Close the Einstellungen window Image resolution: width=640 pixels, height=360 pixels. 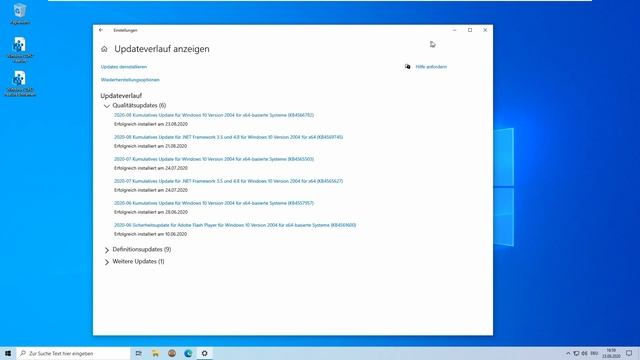[485, 30]
